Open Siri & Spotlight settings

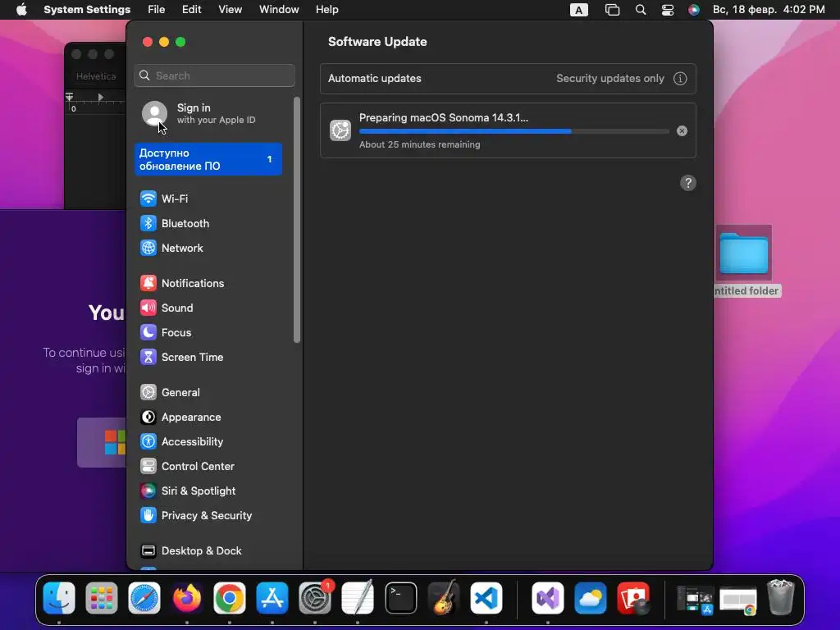[x=188, y=491]
